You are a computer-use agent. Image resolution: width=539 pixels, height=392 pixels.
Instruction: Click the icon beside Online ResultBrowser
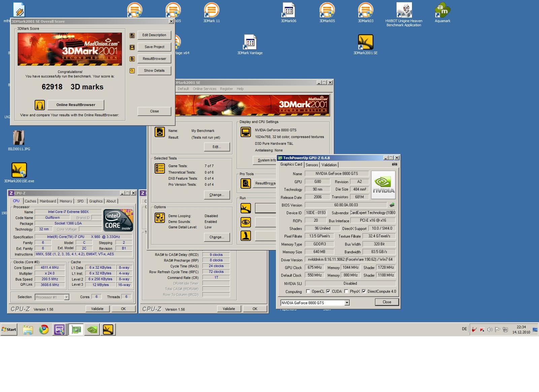point(40,105)
